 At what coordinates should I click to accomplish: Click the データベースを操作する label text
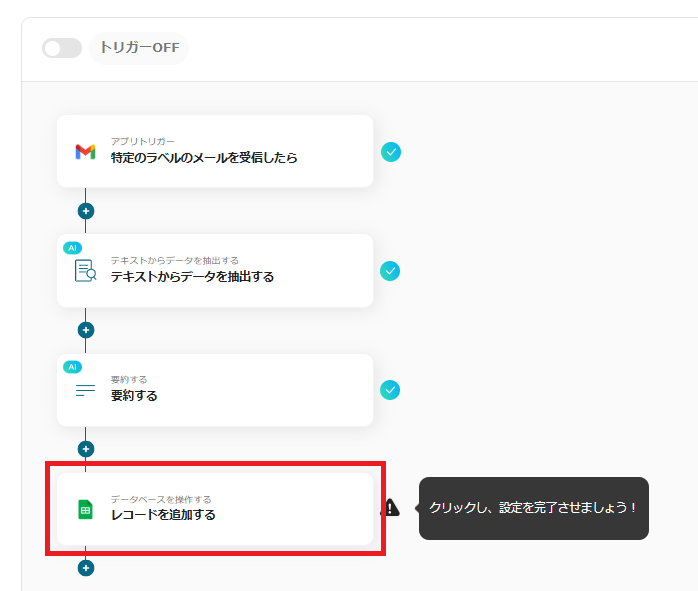click(x=161, y=499)
